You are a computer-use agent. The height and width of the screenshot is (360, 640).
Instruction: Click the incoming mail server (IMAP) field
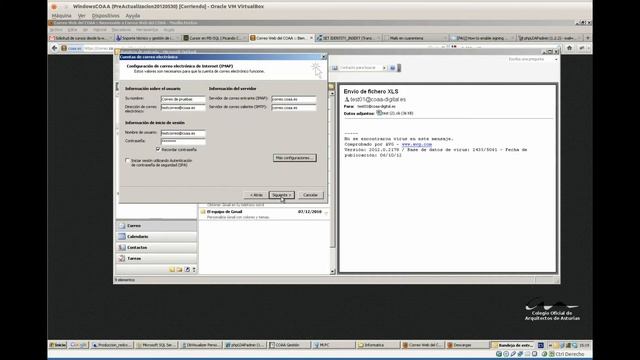tap(294, 99)
